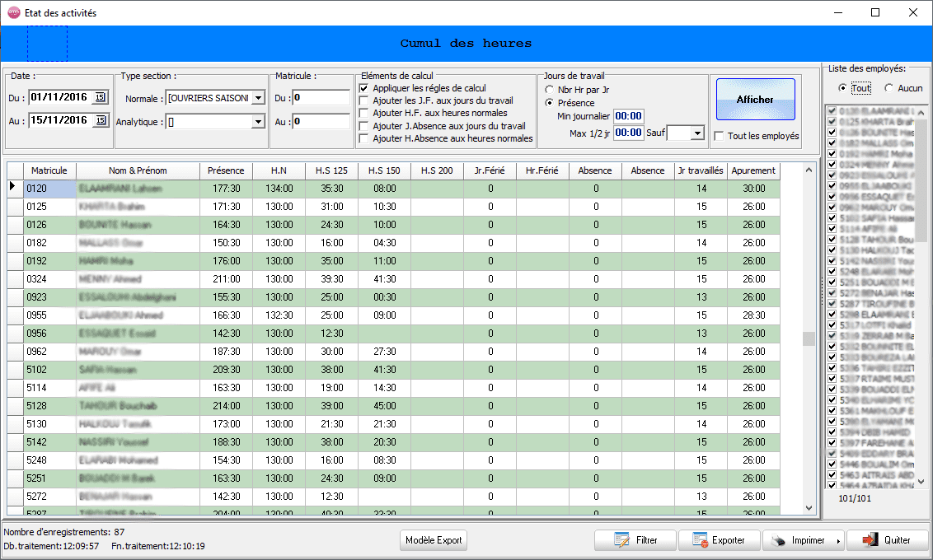Select the row indicator arrow for matricule 0120

12,188
